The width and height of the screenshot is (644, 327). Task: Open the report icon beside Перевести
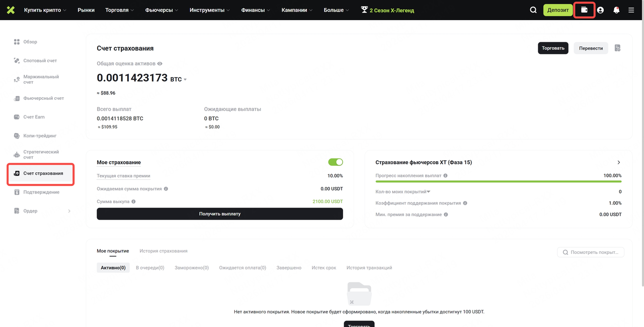point(618,48)
